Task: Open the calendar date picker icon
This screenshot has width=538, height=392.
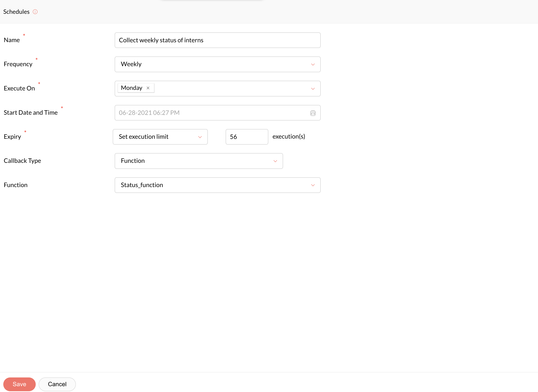Action: tap(313, 113)
